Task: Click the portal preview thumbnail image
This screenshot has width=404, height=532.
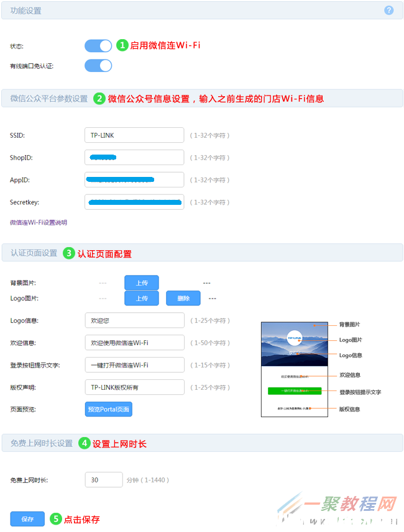Action: click(294, 369)
